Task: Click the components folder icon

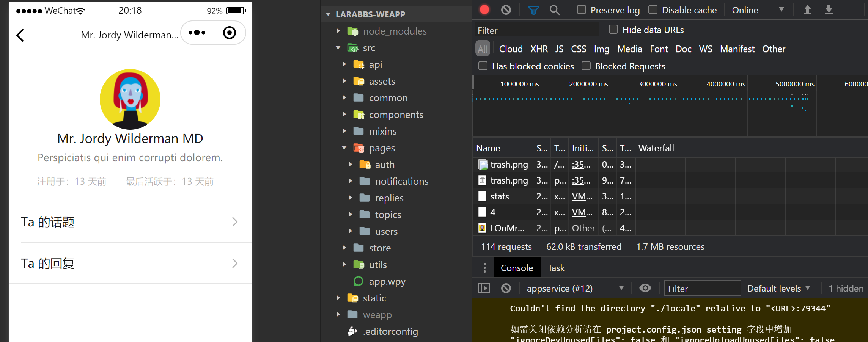Action: pyautogui.click(x=359, y=115)
